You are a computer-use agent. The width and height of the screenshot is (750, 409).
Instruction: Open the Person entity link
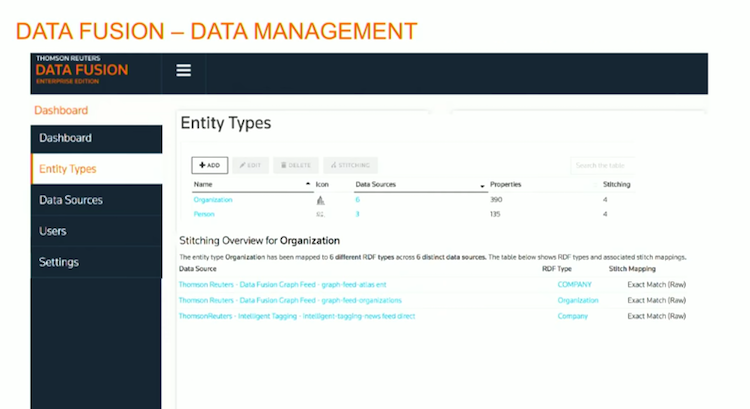(204, 214)
